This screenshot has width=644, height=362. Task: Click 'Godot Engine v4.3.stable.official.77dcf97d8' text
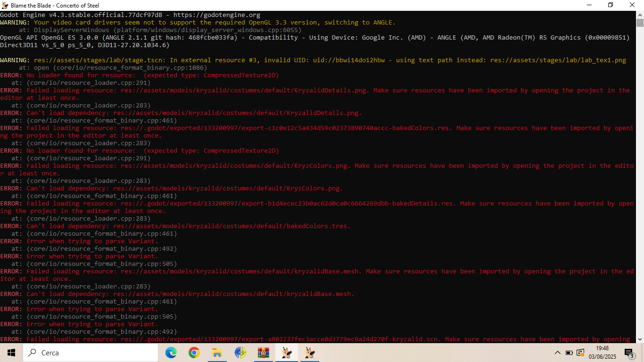pyautogui.click(x=81, y=15)
